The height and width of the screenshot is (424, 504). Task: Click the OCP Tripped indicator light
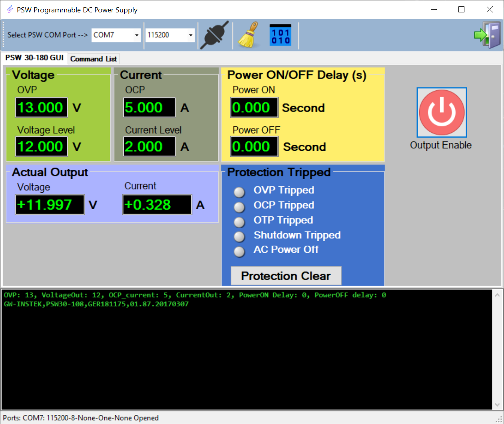239,207
